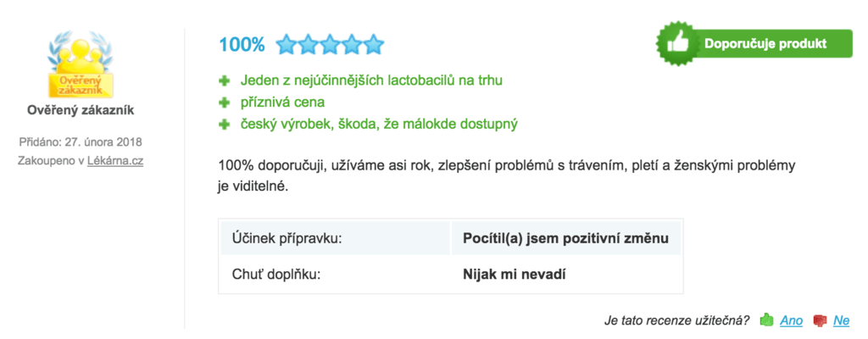Click the review date Přidáno 27. února 2018

coord(81,142)
